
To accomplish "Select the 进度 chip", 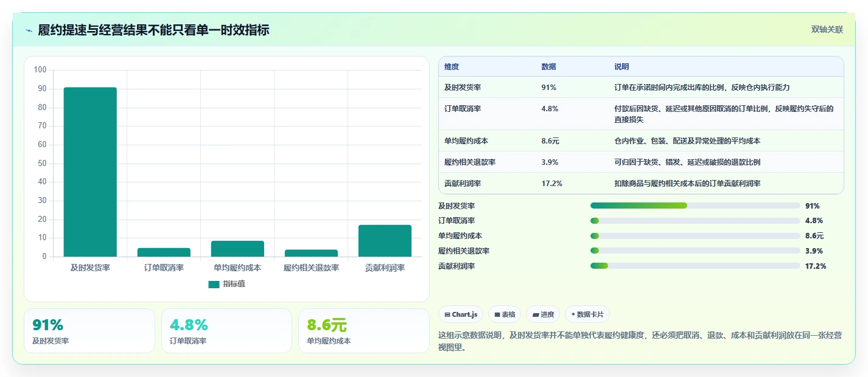I will click(543, 314).
